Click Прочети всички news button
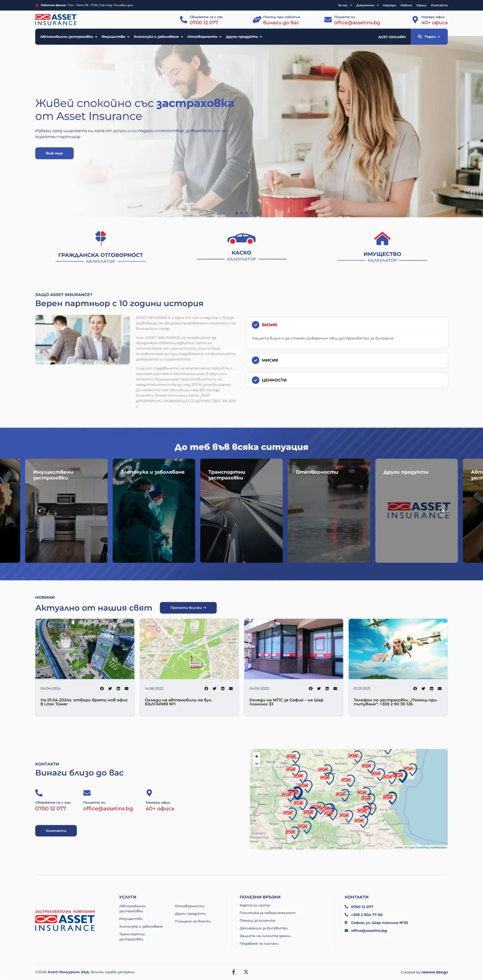 tap(188, 608)
